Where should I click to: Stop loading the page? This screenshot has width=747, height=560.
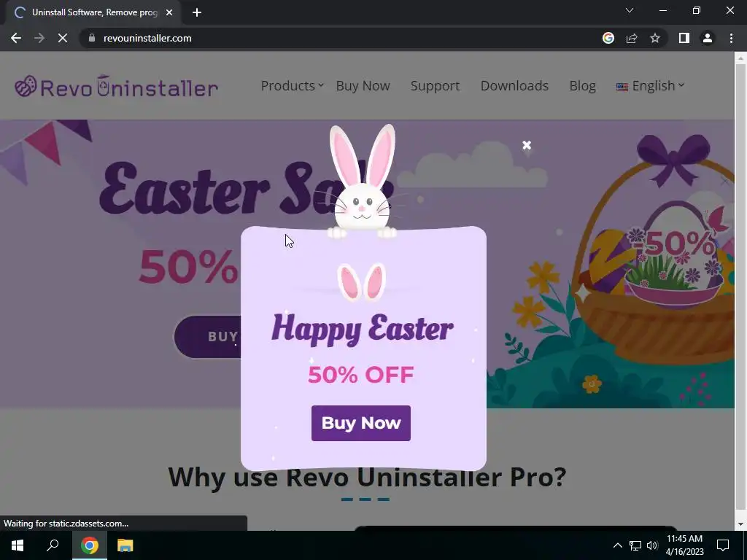(x=63, y=38)
